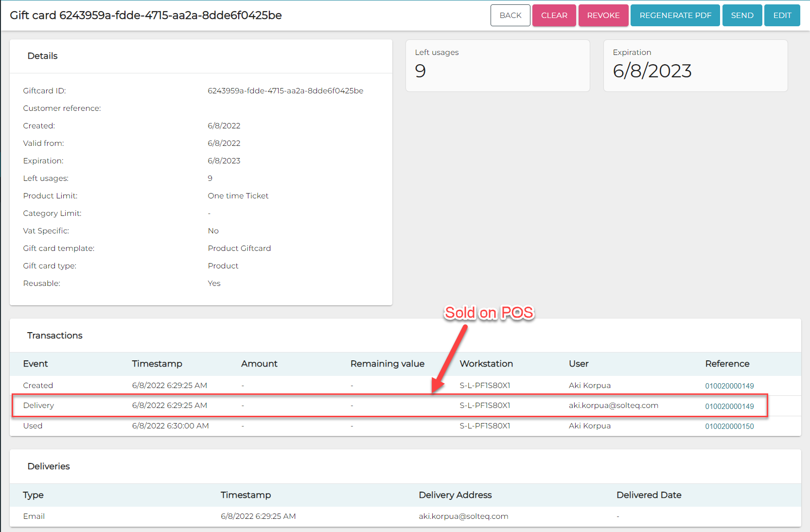Select the Email row in Deliveries
The height and width of the screenshot is (532, 810).
(34, 516)
